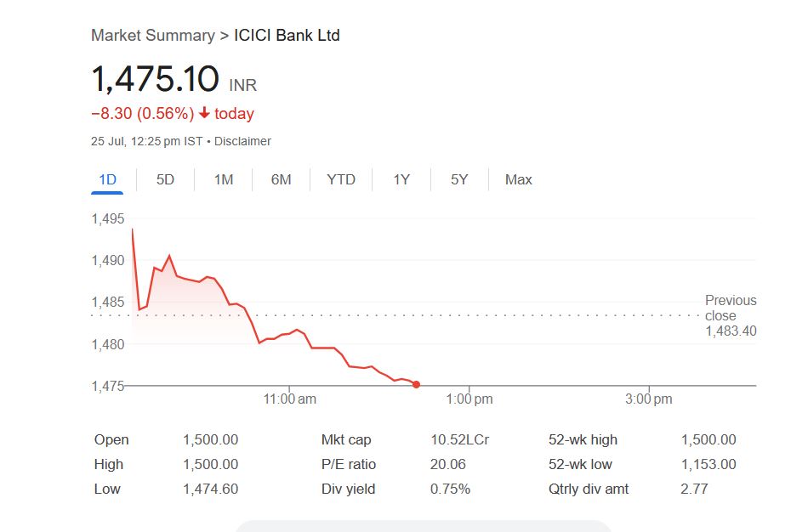
Task: Open the Disclaimer link
Action: (242, 141)
